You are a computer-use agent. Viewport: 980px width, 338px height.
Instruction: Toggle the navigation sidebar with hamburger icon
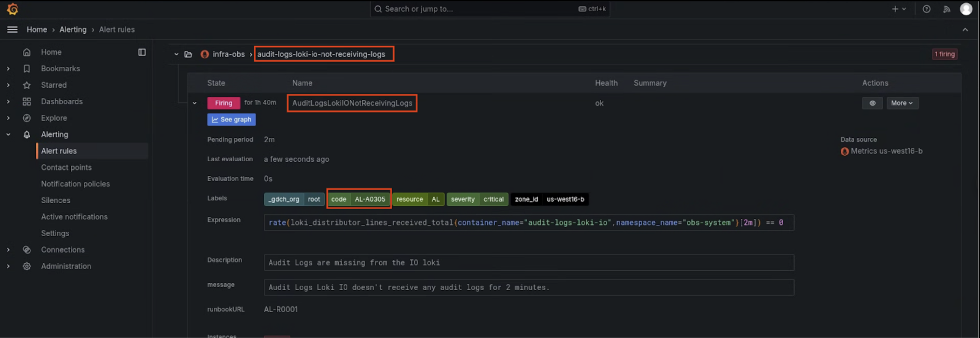pos(12,29)
